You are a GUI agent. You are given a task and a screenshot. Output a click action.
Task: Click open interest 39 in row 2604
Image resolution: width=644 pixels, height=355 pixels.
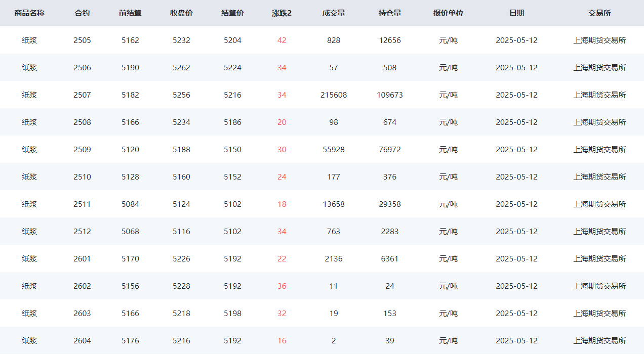(390, 341)
